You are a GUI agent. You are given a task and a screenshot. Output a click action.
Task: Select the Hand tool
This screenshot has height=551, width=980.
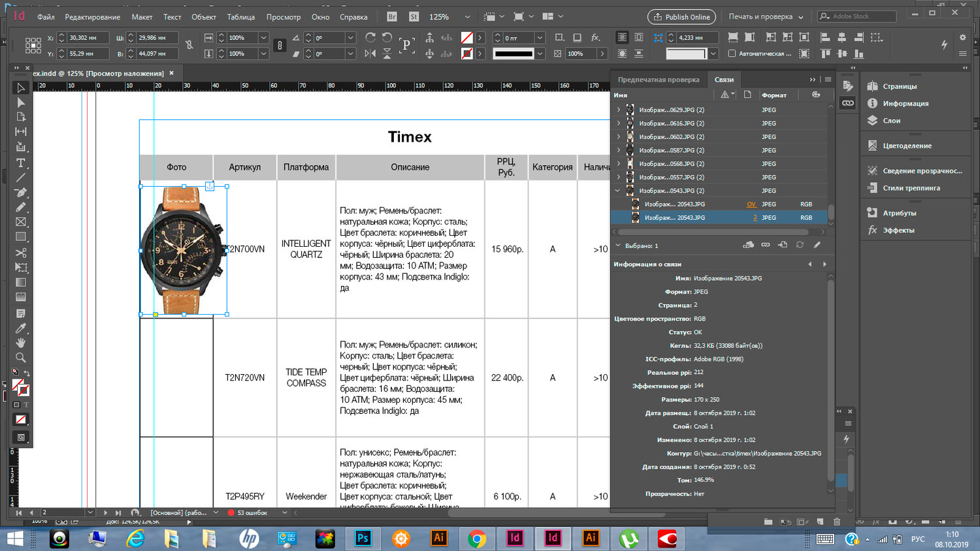tap(21, 343)
